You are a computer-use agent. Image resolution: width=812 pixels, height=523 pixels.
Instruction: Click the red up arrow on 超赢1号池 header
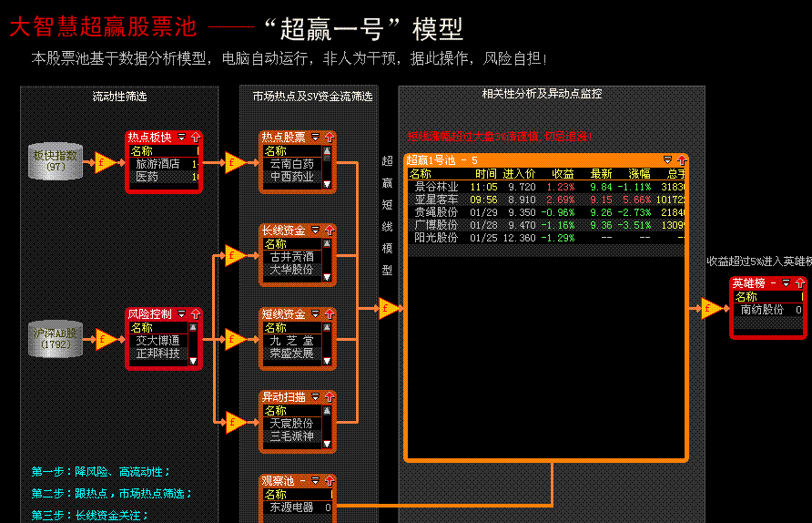click(x=682, y=160)
